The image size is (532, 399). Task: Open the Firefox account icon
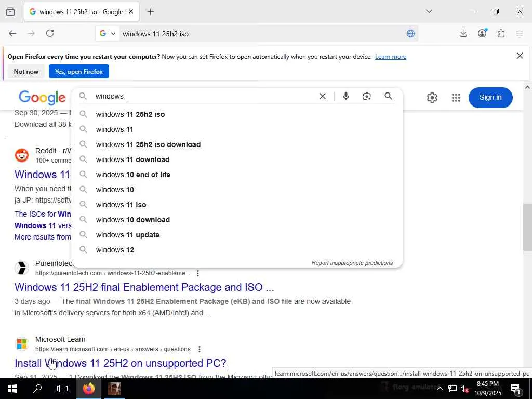coord(482,33)
